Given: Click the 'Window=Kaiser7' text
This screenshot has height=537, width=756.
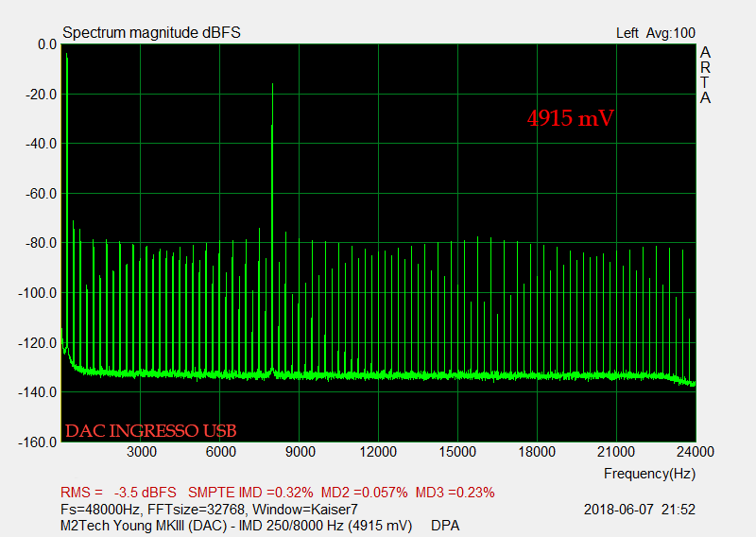Looking at the screenshot, I should (305, 510).
